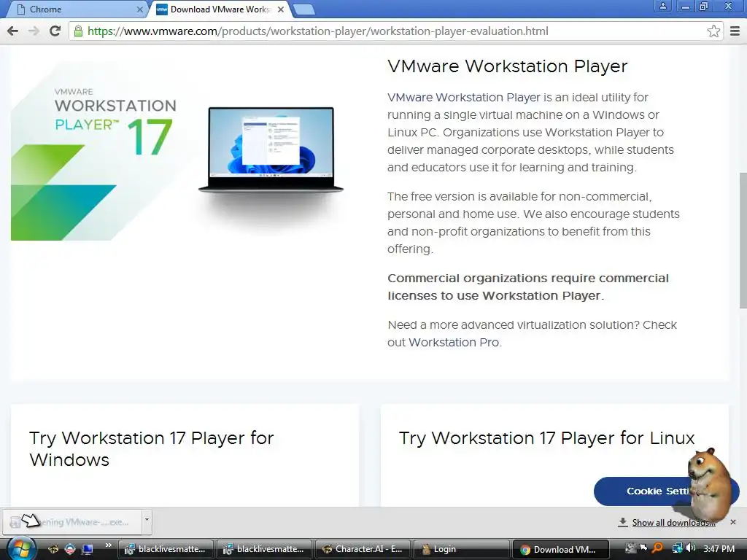This screenshot has height=560, width=747.
Task: Click the blue monitor quick launch icon
Action: pos(88,549)
